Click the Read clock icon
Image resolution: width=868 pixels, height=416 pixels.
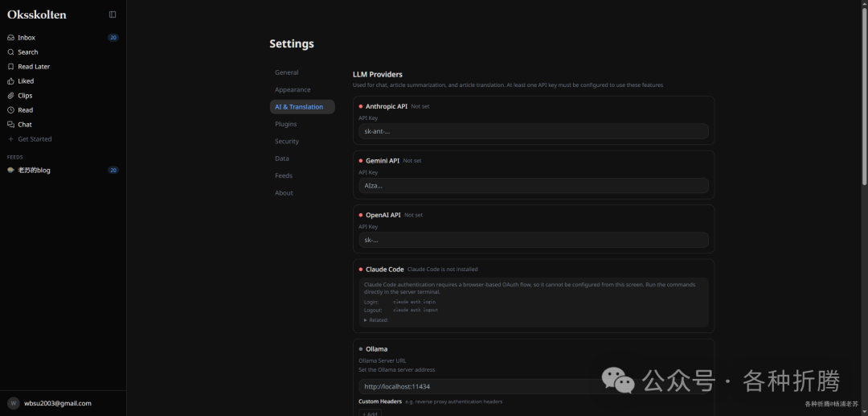coord(10,110)
